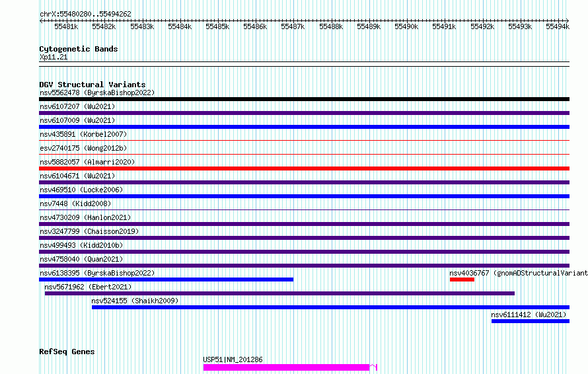The image size is (588, 374).
Task: Click the 55486k ruler position
Action: pos(256,26)
